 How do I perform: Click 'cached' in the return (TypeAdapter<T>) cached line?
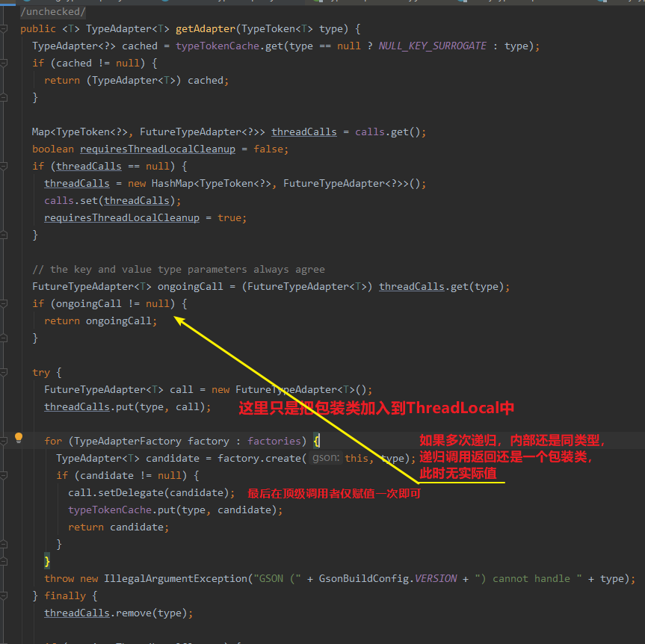(206, 81)
